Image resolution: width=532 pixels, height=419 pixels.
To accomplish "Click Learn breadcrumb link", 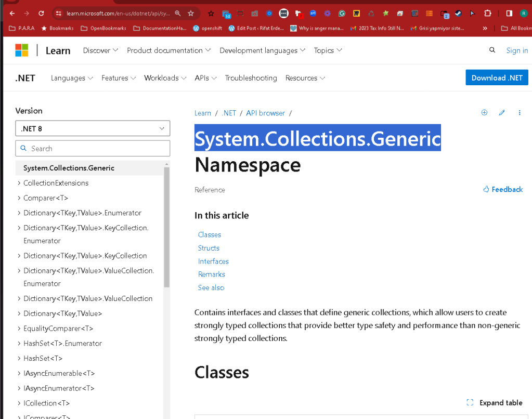I will 202,113.
